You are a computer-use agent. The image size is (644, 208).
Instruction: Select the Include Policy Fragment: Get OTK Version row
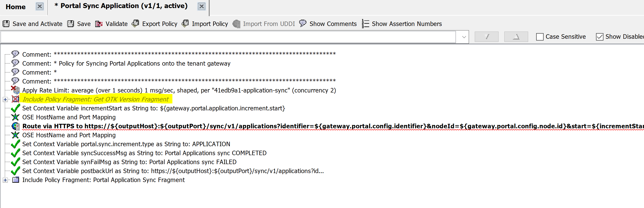95,99
